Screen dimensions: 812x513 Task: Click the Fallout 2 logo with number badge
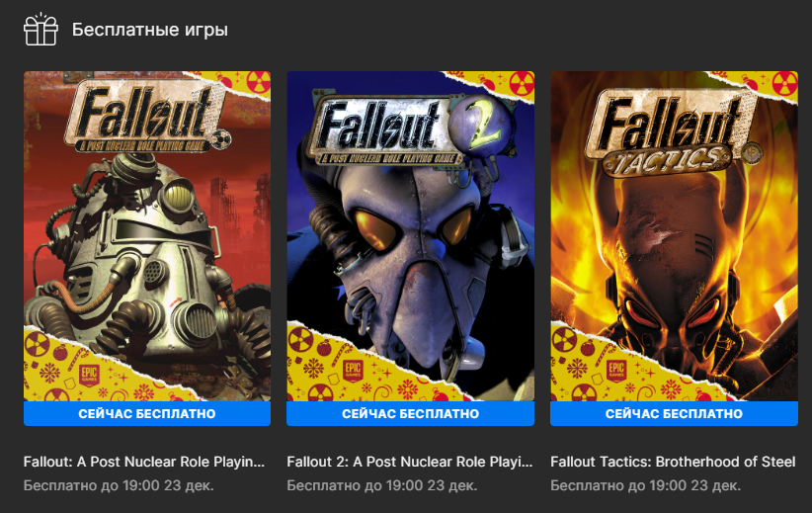pos(412,130)
